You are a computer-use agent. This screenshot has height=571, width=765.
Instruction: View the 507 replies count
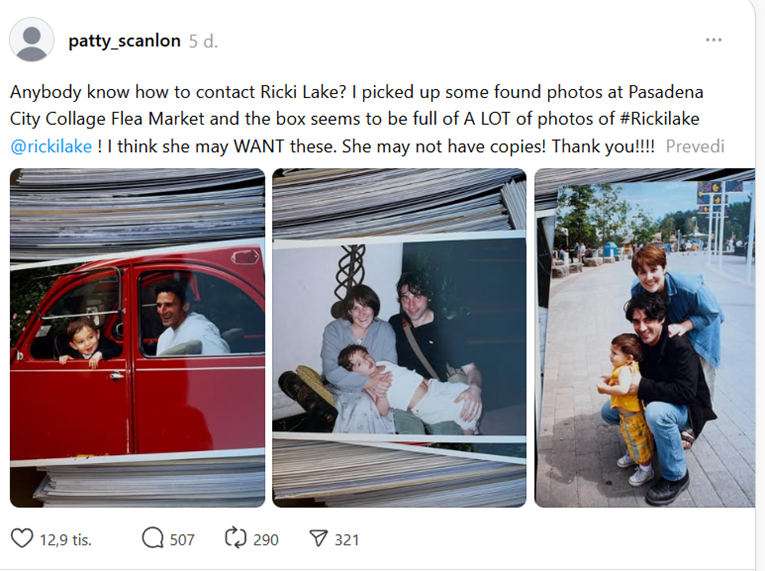pos(182,540)
